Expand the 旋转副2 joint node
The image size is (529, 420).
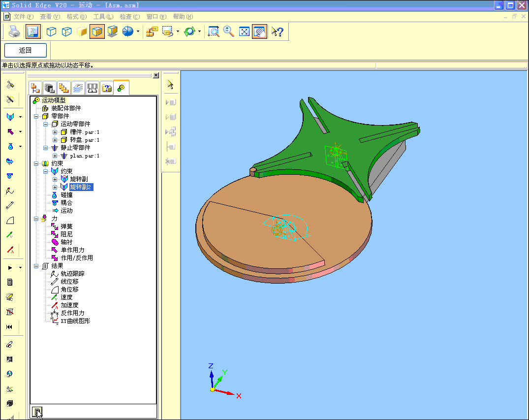click(55, 187)
